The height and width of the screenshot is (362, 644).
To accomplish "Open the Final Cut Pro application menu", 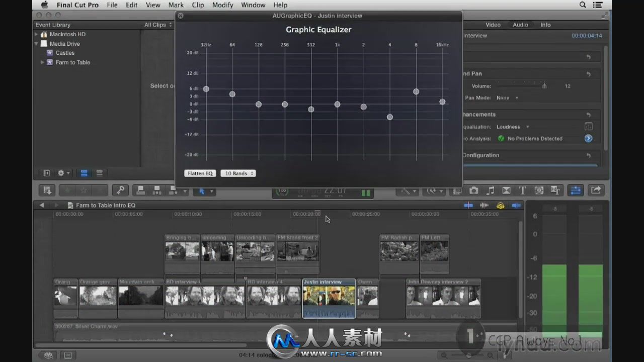I will coord(77,5).
